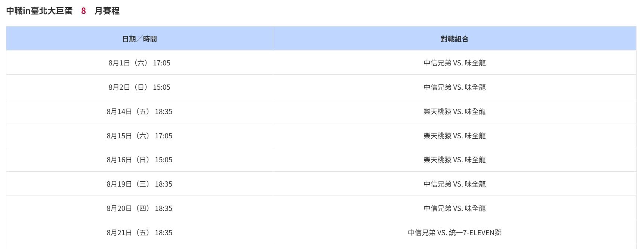Click 中信兄弟 VS. 味全龍 matchup on August 1
Screen dimensions: 644x249
455,63
